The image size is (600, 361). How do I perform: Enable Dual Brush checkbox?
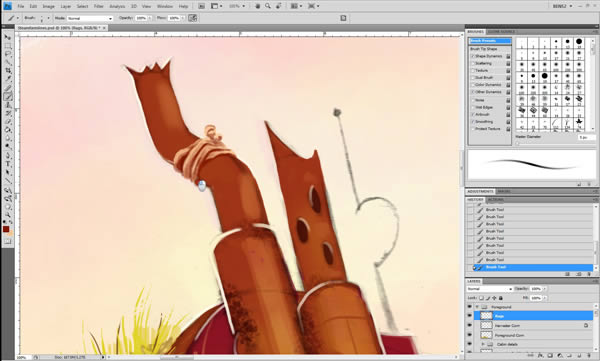[473, 77]
